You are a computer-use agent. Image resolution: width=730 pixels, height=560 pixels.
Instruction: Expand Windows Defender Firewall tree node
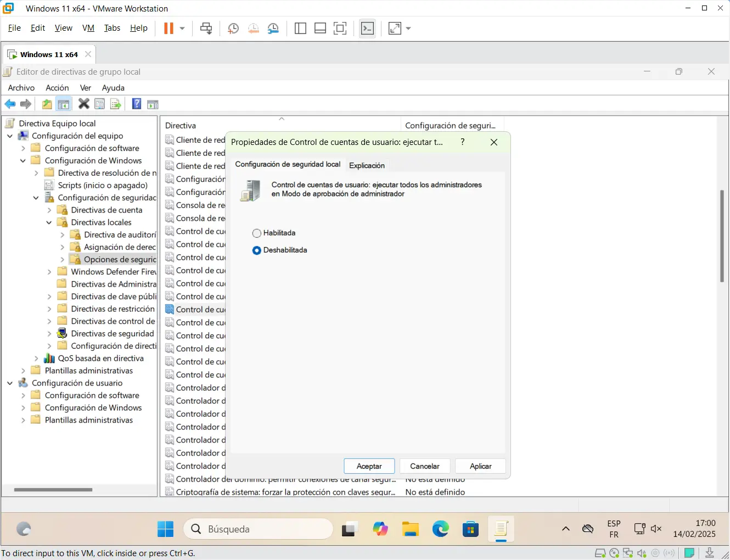49,272
